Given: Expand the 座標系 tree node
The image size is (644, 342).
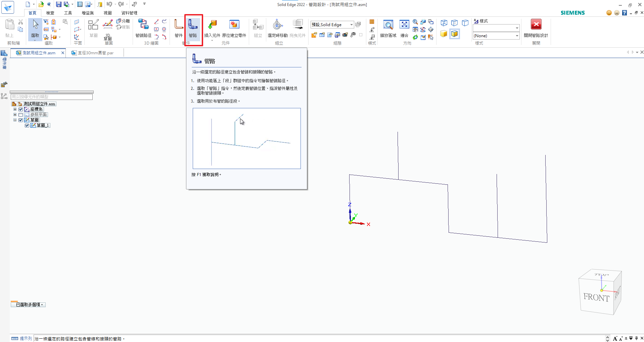Looking at the screenshot, I should click(x=15, y=109).
